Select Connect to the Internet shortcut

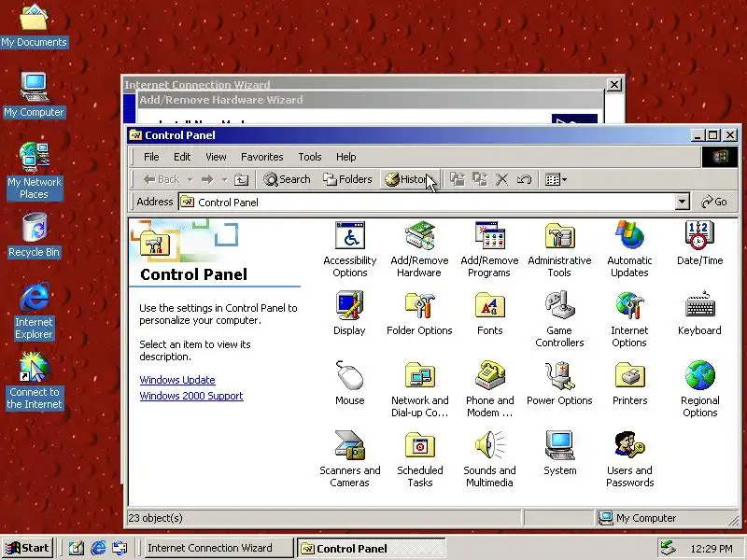pyautogui.click(x=35, y=382)
